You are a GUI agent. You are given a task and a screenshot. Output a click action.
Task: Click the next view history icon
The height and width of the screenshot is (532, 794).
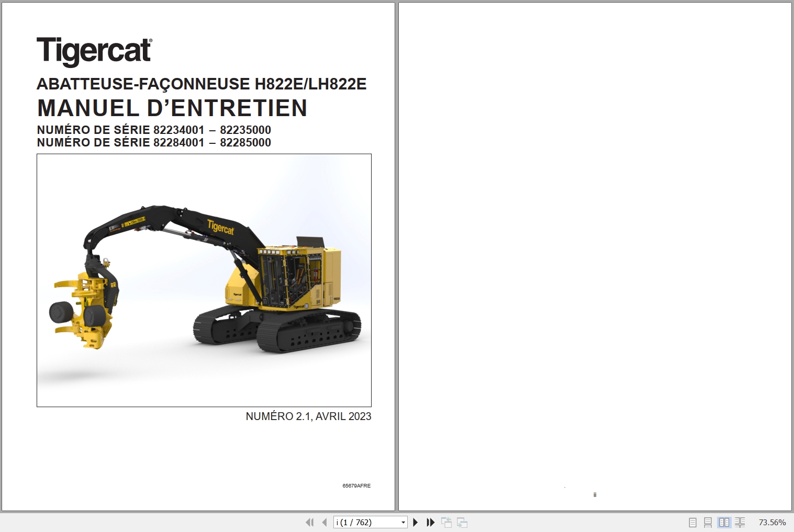pos(462,522)
